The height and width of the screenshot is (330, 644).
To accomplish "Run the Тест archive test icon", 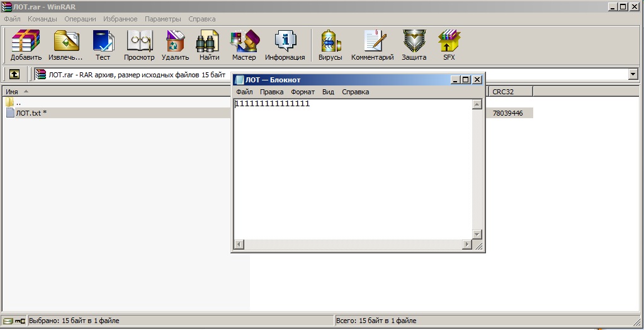I will pos(103,45).
